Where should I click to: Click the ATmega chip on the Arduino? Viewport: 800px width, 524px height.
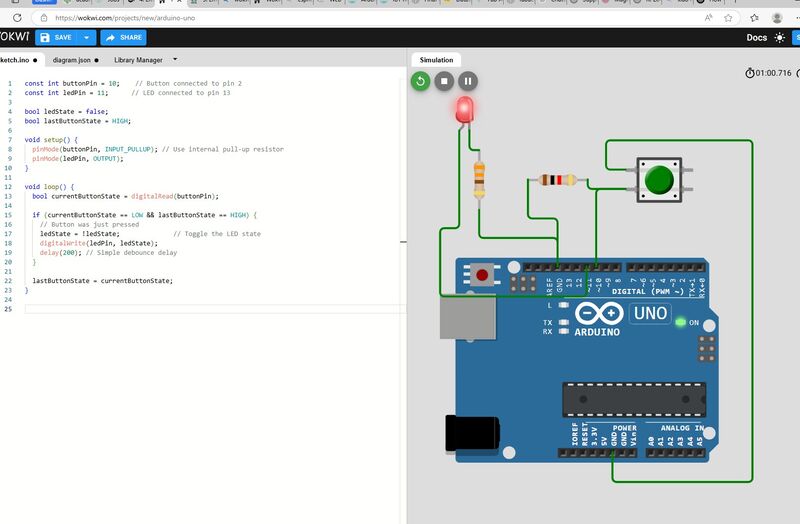(x=634, y=400)
